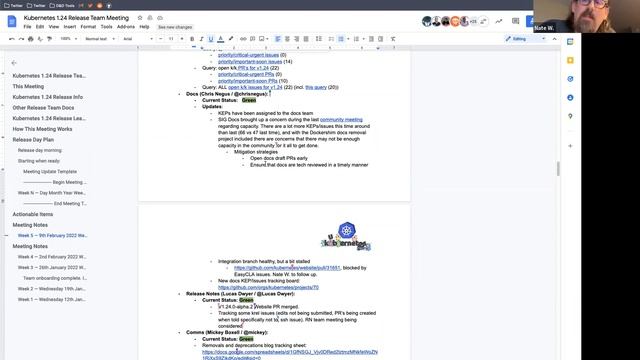Insert an image from the toolbar

(x=262, y=39)
